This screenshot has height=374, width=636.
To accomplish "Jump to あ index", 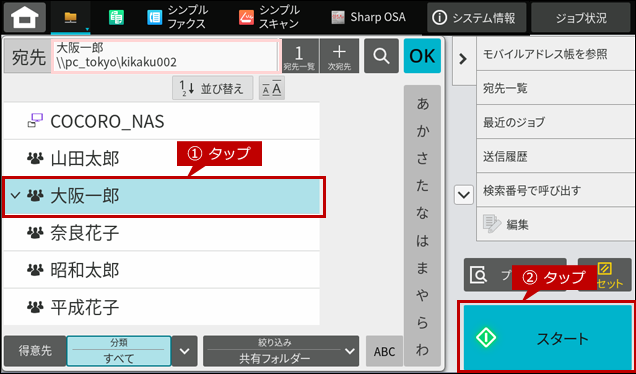I will [x=422, y=105].
